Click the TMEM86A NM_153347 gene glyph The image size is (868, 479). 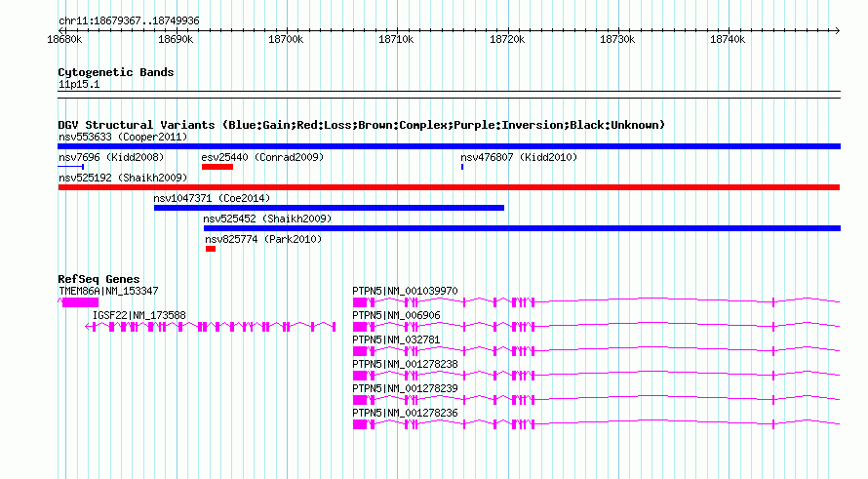(78, 302)
